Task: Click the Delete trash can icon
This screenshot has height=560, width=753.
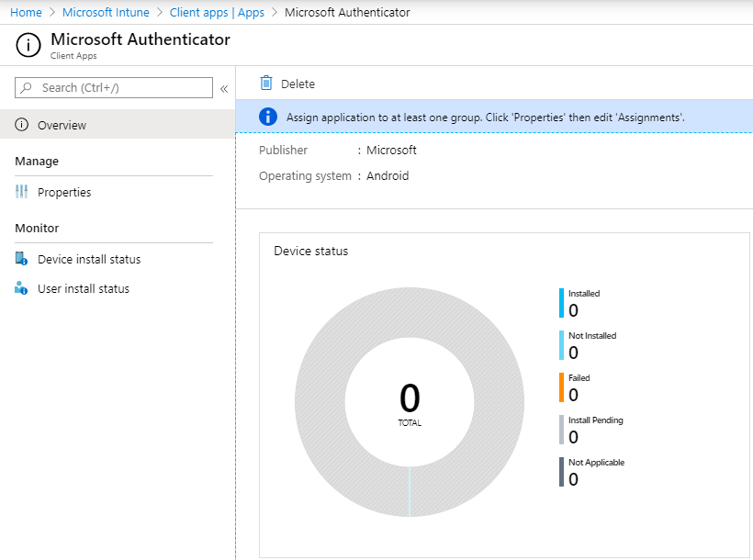Action: (266, 84)
